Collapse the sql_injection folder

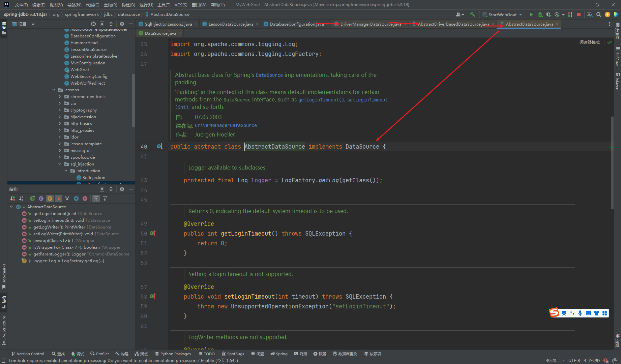[60, 164]
